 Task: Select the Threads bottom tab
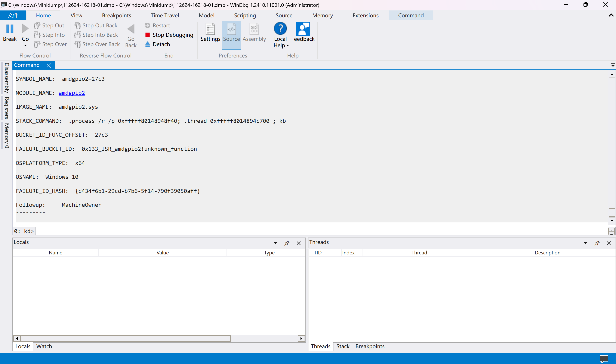pos(320,346)
